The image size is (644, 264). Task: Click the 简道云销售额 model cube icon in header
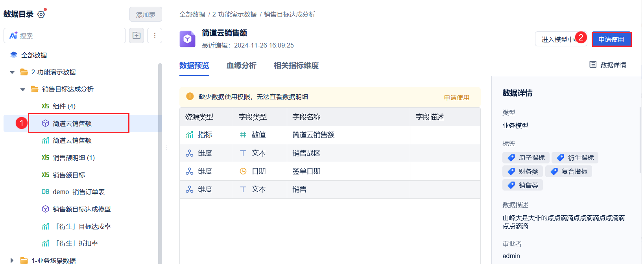click(x=187, y=39)
